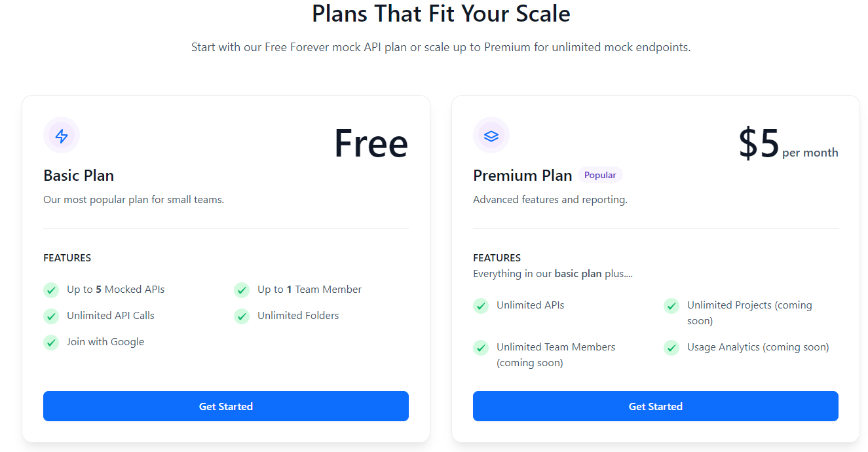Image resolution: width=868 pixels, height=452 pixels.
Task: Click checkmark beside Join with Google
Action: pyautogui.click(x=51, y=342)
